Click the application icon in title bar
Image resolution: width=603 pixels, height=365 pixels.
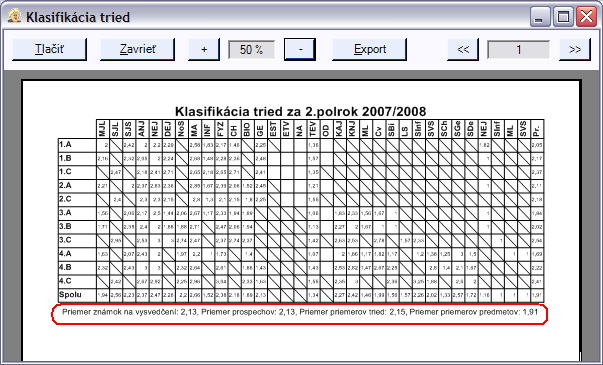(14, 16)
